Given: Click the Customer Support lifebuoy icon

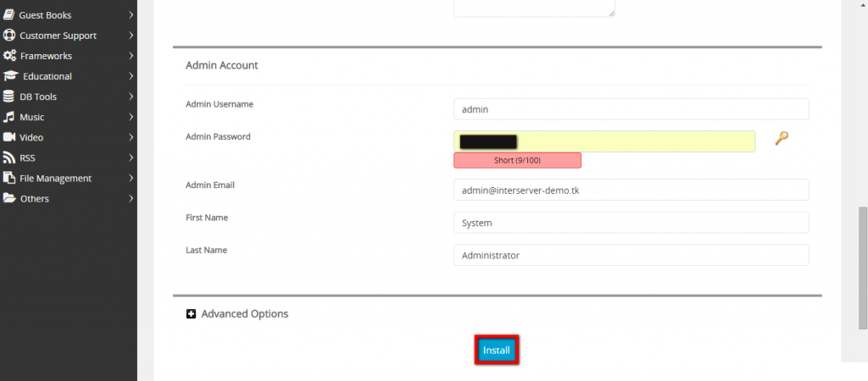Looking at the screenshot, I should coord(8,36).
